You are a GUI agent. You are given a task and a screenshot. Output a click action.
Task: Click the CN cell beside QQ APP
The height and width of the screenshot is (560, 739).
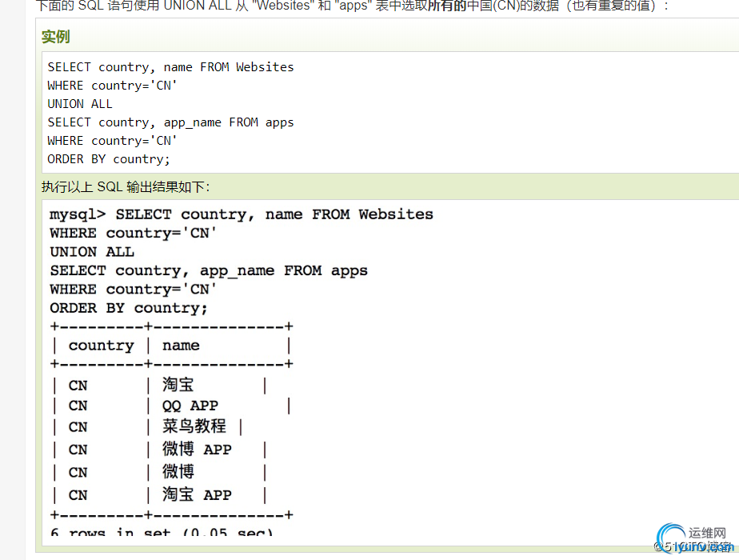(78, 406)
